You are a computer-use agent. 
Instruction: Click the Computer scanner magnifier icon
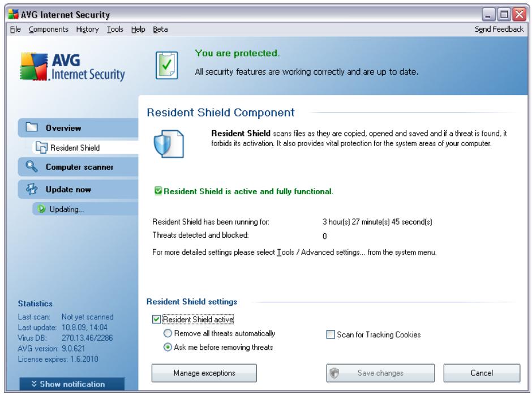[32, 166]
